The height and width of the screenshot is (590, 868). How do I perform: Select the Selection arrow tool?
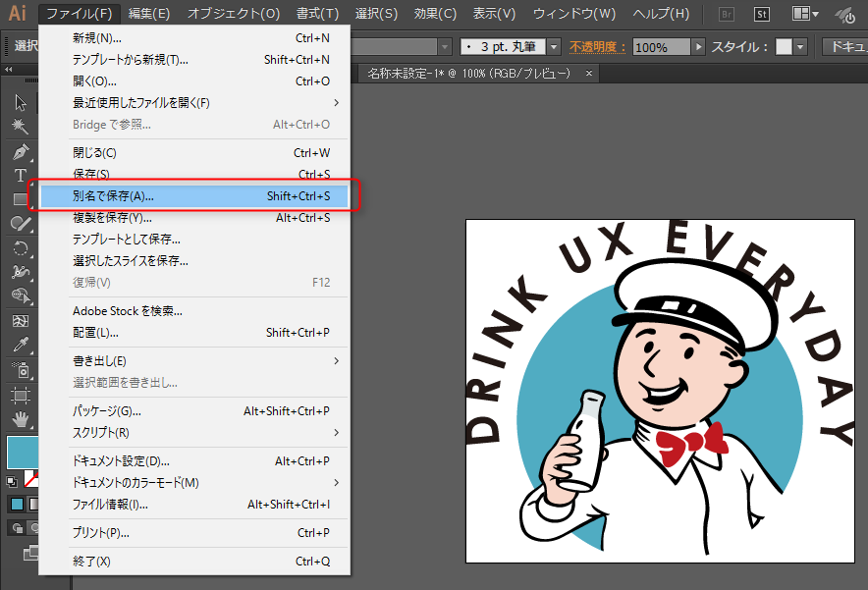tap(20, 102)
